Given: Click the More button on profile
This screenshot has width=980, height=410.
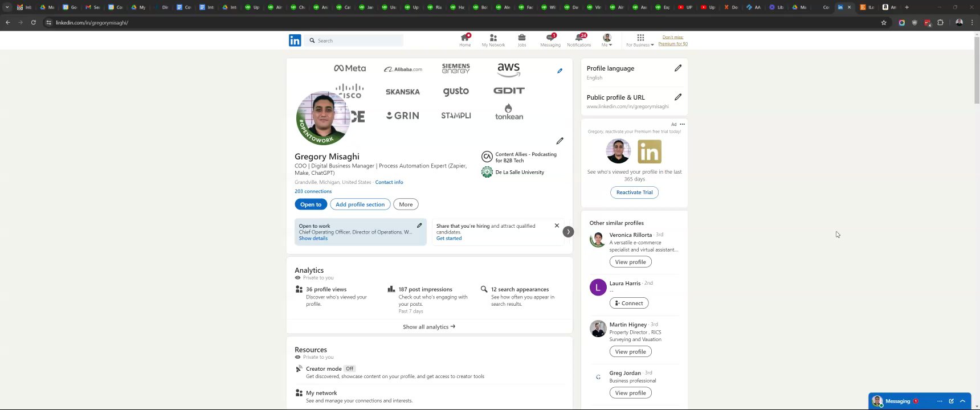Looking at the screenshot, I should (406, 204).
